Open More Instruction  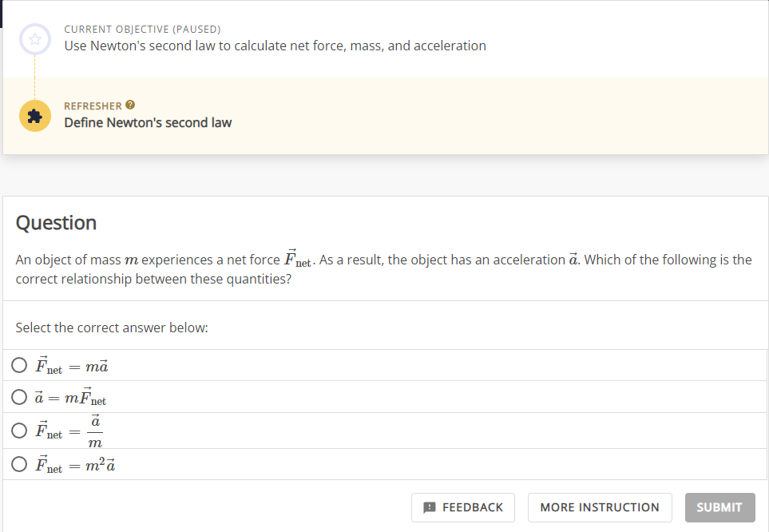600,507
